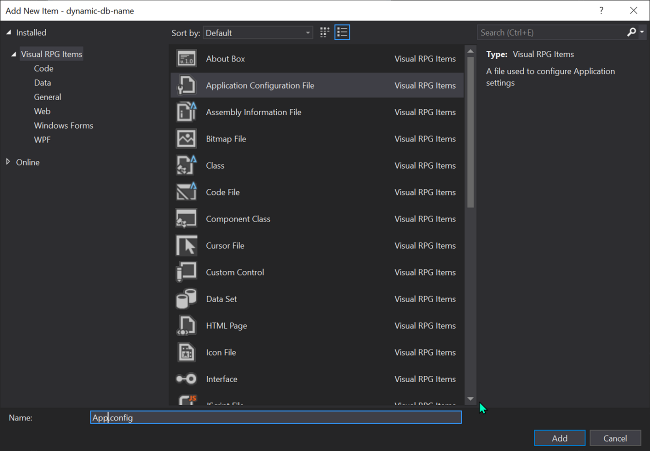Open the Sort by dropdown
The width and height of the screenshot is (650, 451).
pyautogui.click(x=257, y=32)
